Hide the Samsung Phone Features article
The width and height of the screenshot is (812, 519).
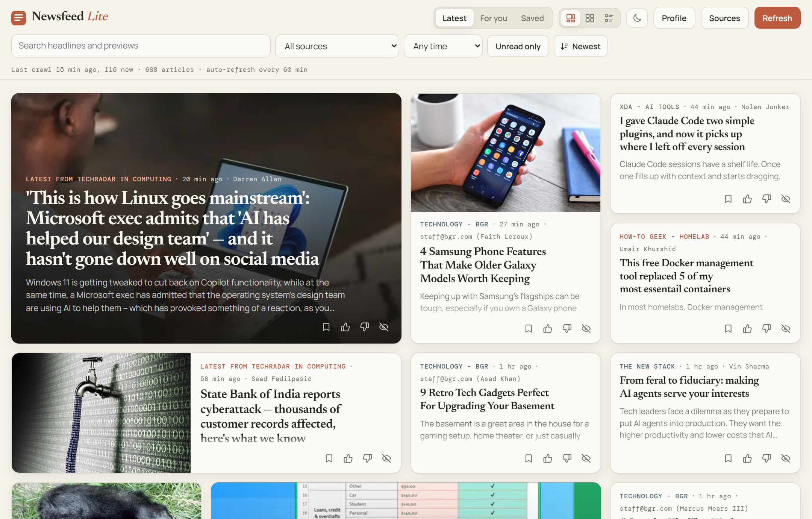pos(586,329)
